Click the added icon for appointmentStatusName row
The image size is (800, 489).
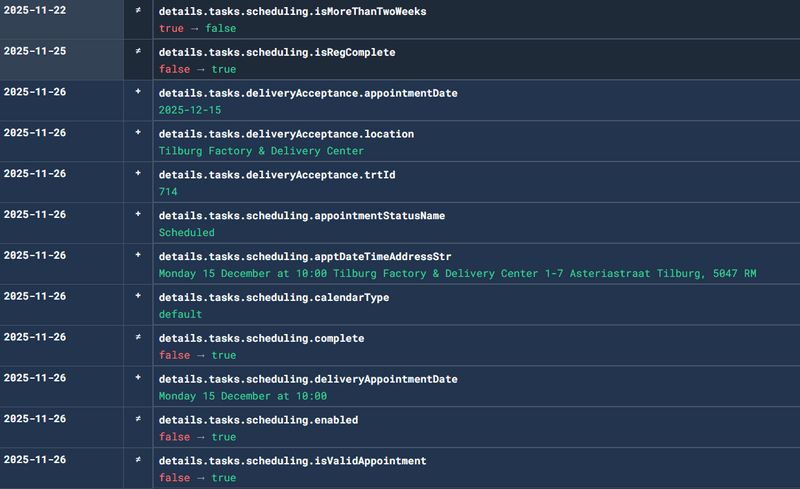(138, 214)
